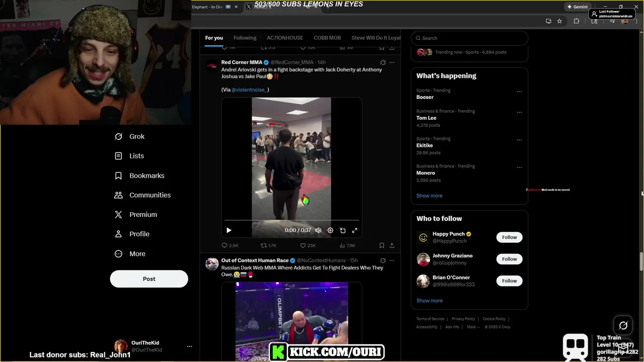
Task: Bookmark this page with the star icon
Action: pos(559,21)
